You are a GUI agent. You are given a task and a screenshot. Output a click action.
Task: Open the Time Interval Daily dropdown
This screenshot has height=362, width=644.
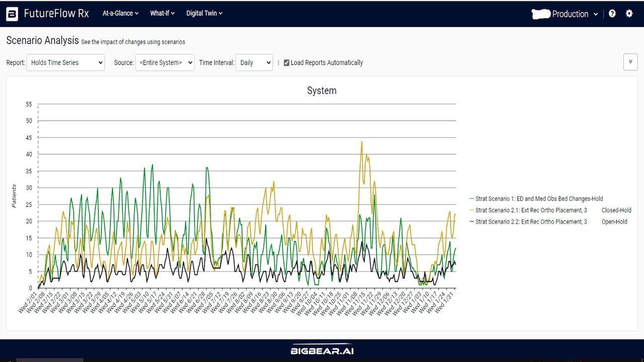254,63
